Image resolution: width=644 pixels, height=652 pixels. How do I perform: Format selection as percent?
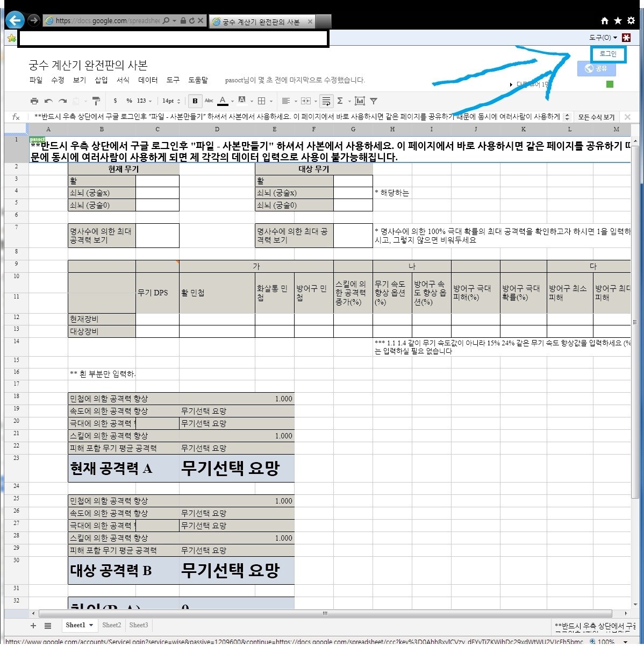129,101
